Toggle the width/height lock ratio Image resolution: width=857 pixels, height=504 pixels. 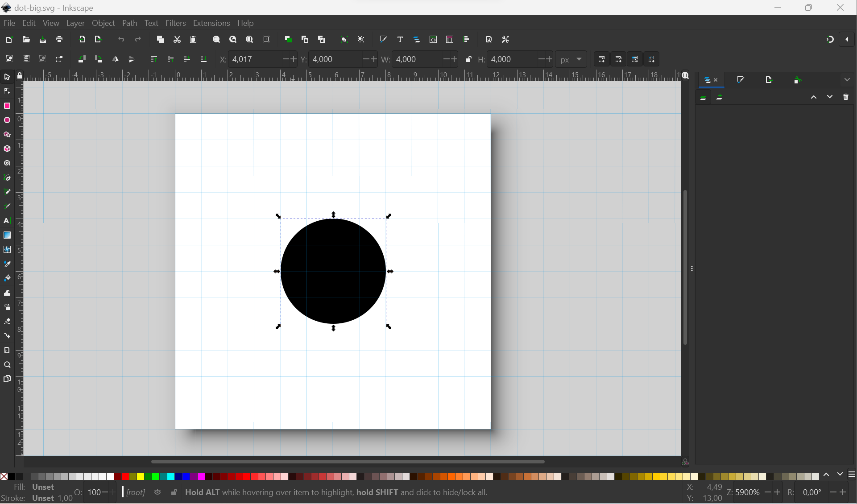click(x=468, y=59)
